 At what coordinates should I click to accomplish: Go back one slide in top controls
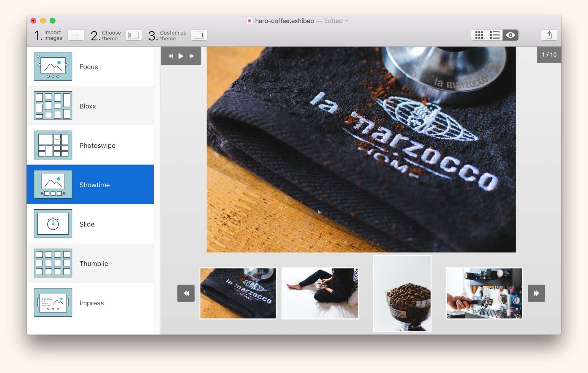click(x=171, y=56)
